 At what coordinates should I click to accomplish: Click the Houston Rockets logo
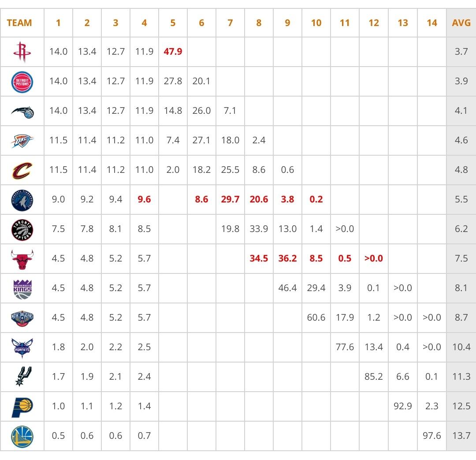pyautogui.click(x=22, y=52)
